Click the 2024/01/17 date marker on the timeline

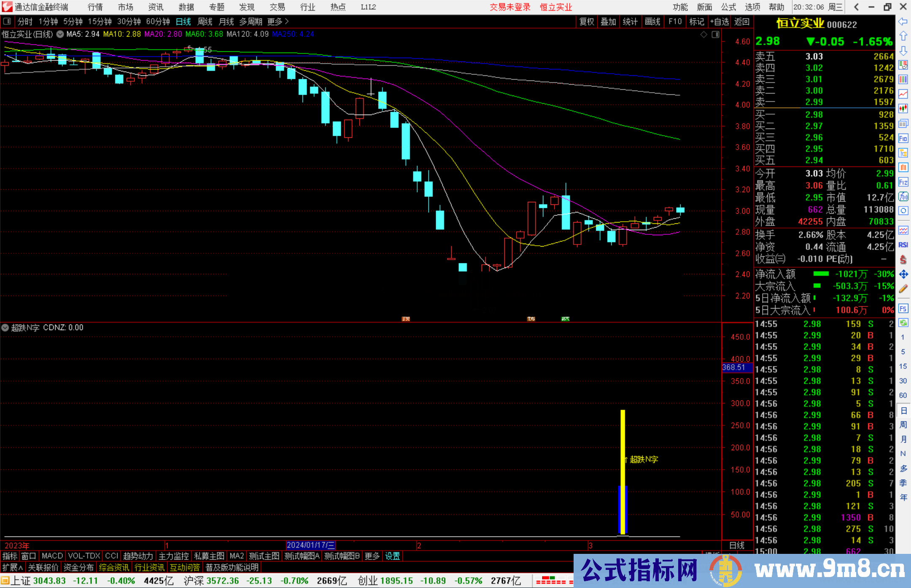[x=310, y=545]
